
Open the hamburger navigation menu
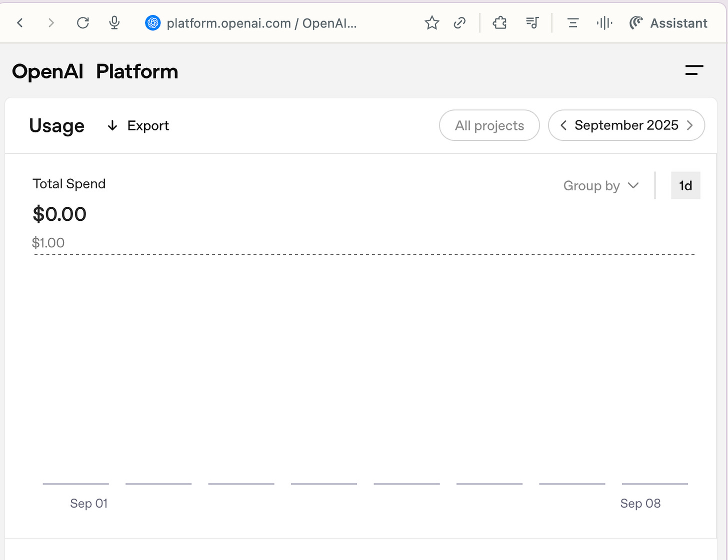[694, 70]
